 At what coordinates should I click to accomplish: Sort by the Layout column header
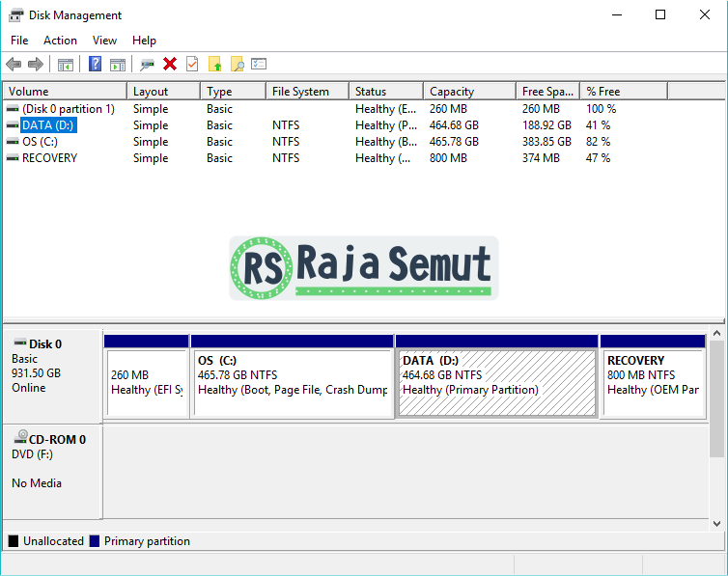click(x=164, y=92)
